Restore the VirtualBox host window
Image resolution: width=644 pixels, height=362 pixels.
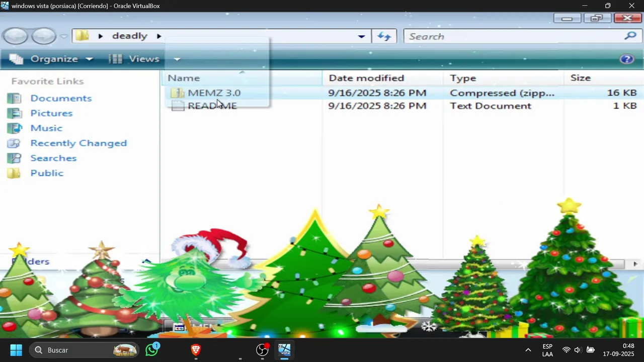coord(608,6)
